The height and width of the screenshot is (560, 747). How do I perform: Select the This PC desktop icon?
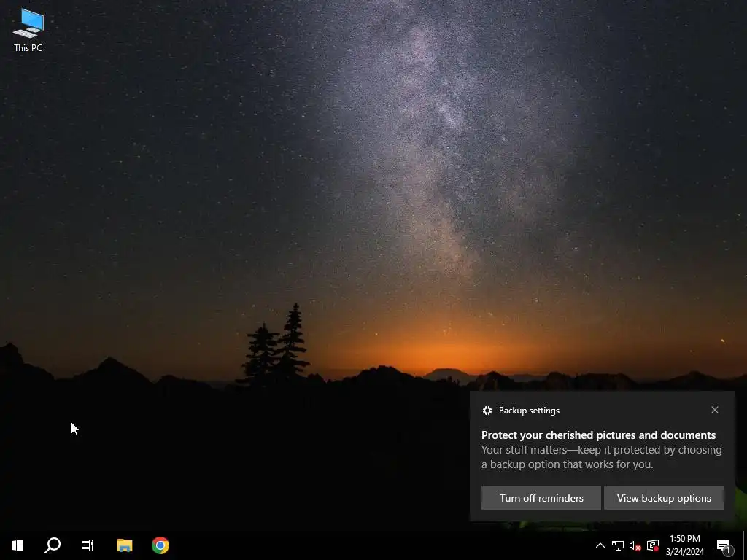click(x=28, y=31)
